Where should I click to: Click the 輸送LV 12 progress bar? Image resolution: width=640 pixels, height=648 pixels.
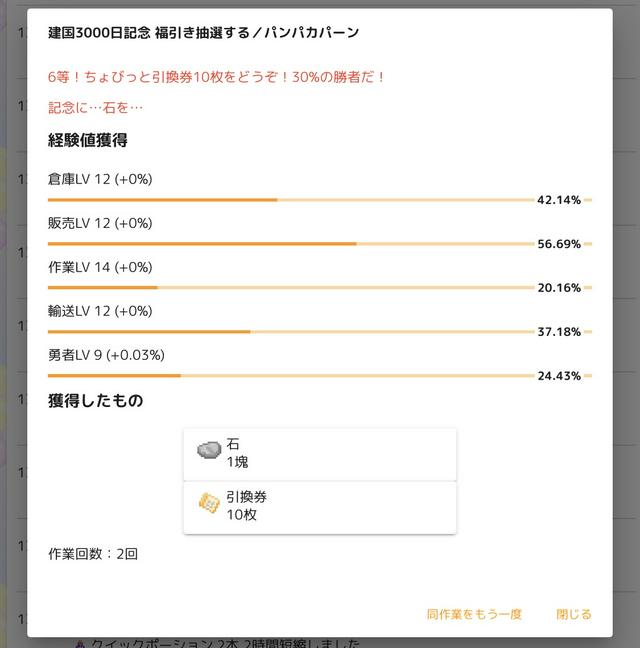click(320, 332)
